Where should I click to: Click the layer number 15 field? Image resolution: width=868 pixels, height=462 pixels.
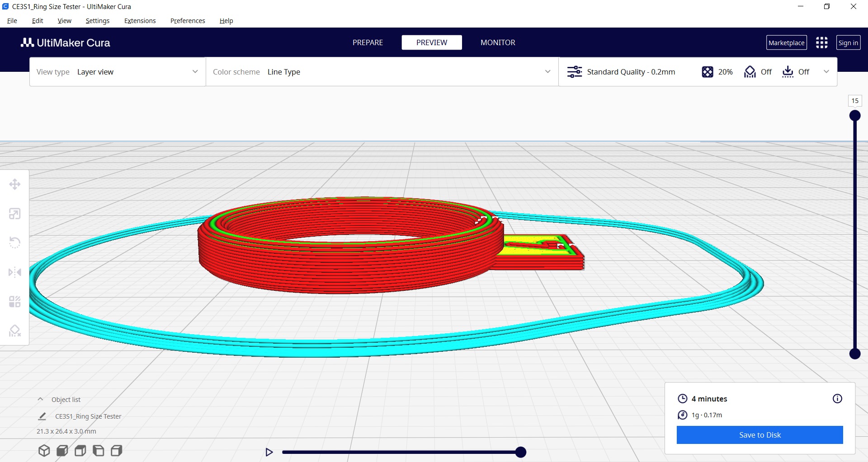pyautogui.click(x=855, y=101)
